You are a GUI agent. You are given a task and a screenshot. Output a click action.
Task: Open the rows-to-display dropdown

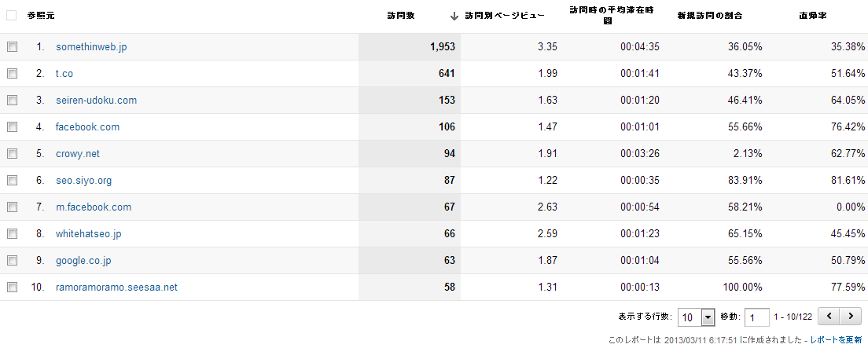tap(696, 317)
